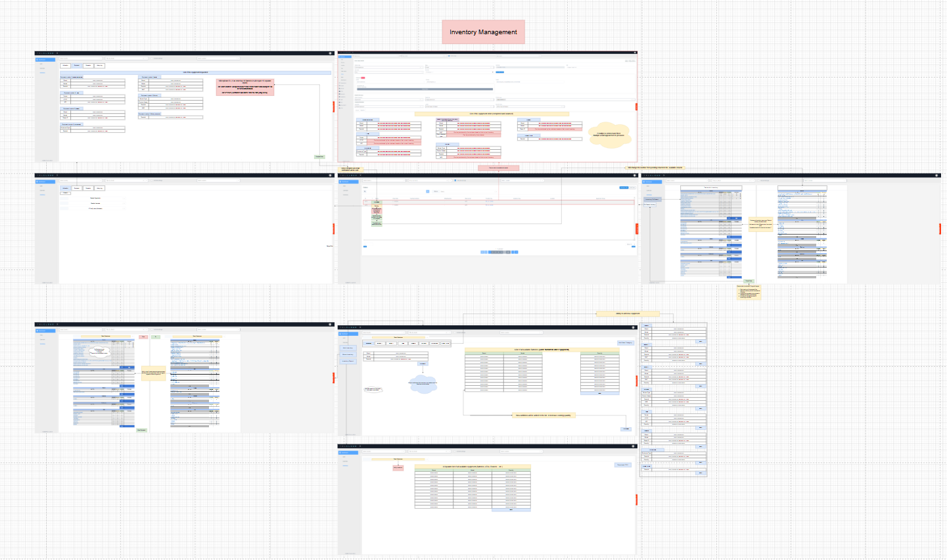
Task: Click the orange side tab on top-left mockup
Action: tap(333, 106)
